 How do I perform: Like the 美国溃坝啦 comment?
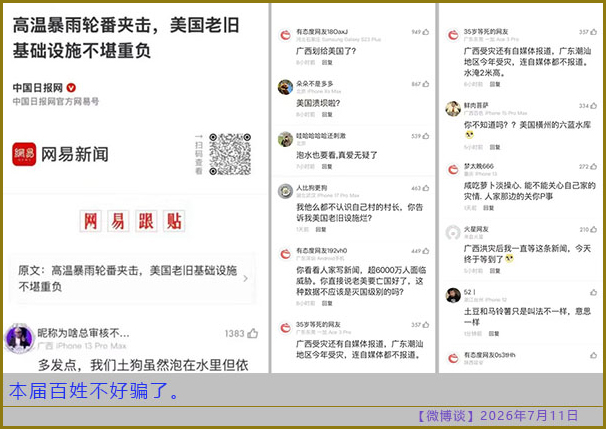click(x=426, y=84)
